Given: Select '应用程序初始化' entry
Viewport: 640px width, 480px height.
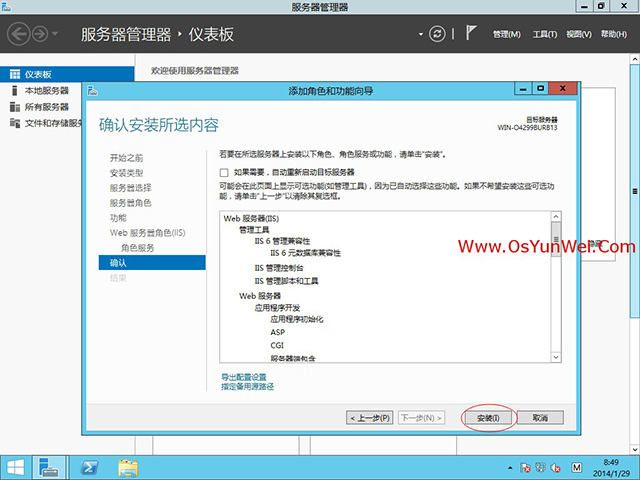Looking at the screenshot, I should 296,319.
